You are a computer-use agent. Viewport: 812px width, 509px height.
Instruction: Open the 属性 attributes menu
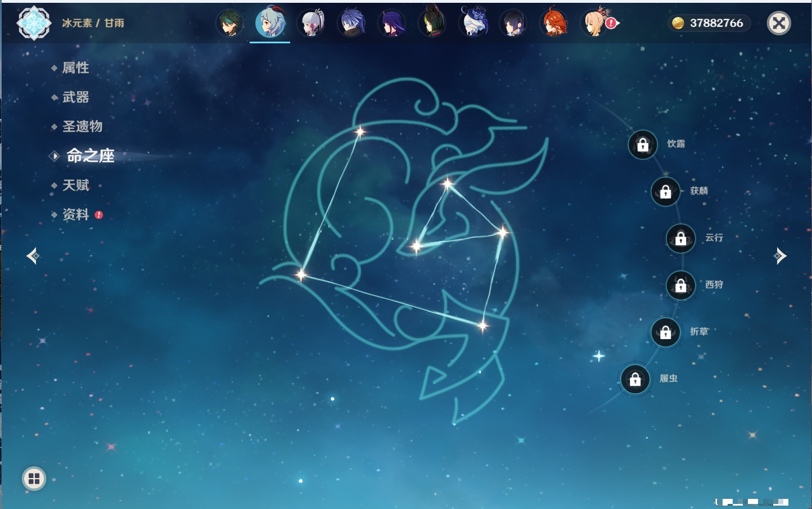pos(75,68)
